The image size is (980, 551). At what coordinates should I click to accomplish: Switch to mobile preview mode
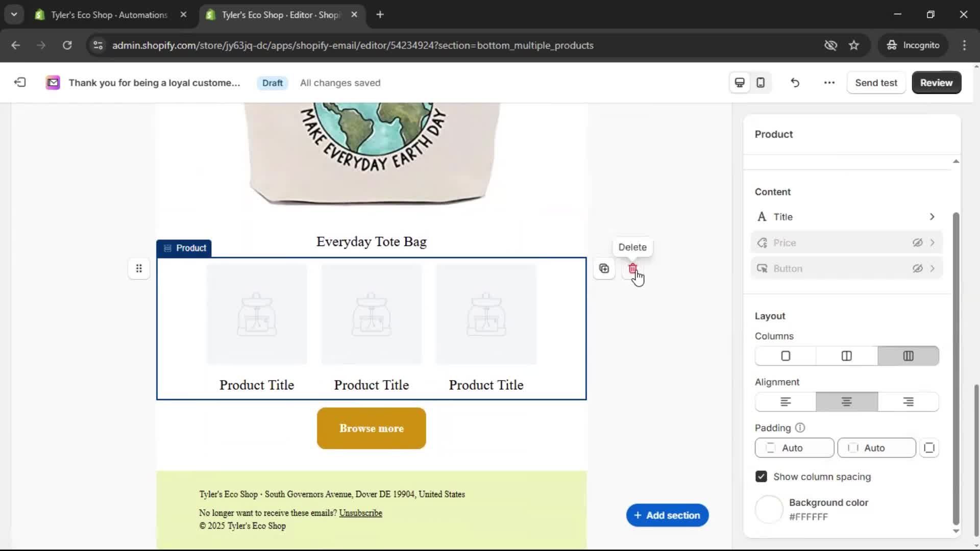(760, 82)
